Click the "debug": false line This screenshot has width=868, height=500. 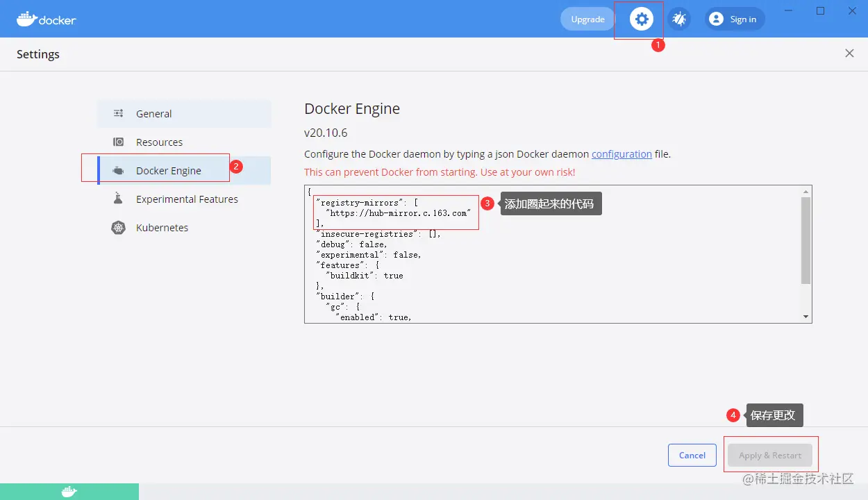[x=351, y=244]
